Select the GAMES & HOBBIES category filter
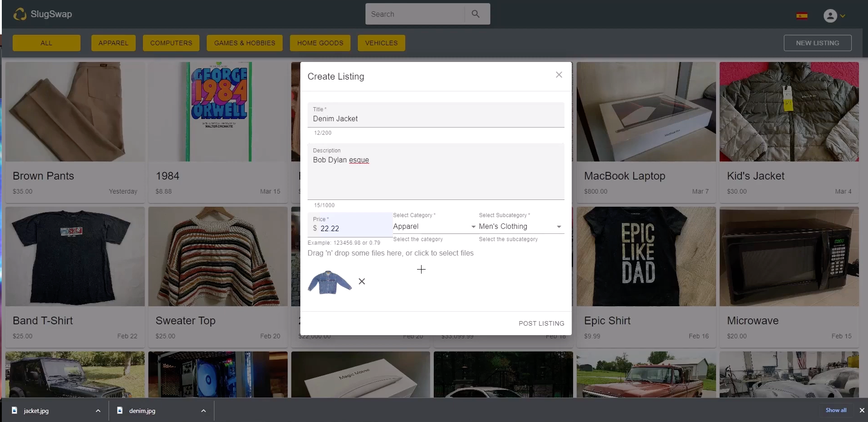The height and width of the screenshot is (422, 868). 245,43
